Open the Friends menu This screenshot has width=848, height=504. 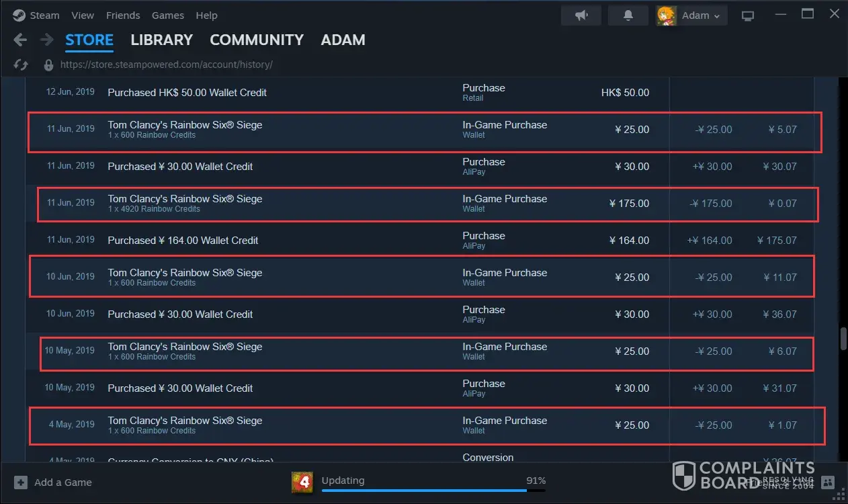tap(123, 15)
